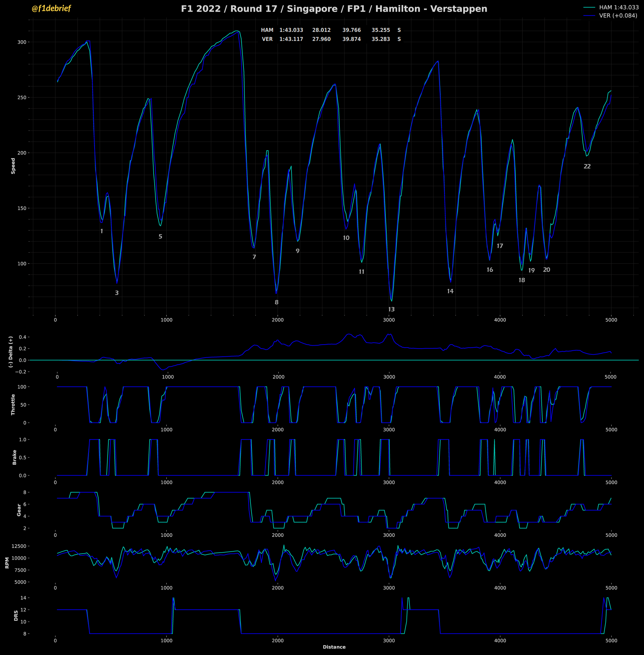The height and width of the screenshot is (655, 644).
Task: Click the Throttle axis label
Action: (x=13, y=405)
